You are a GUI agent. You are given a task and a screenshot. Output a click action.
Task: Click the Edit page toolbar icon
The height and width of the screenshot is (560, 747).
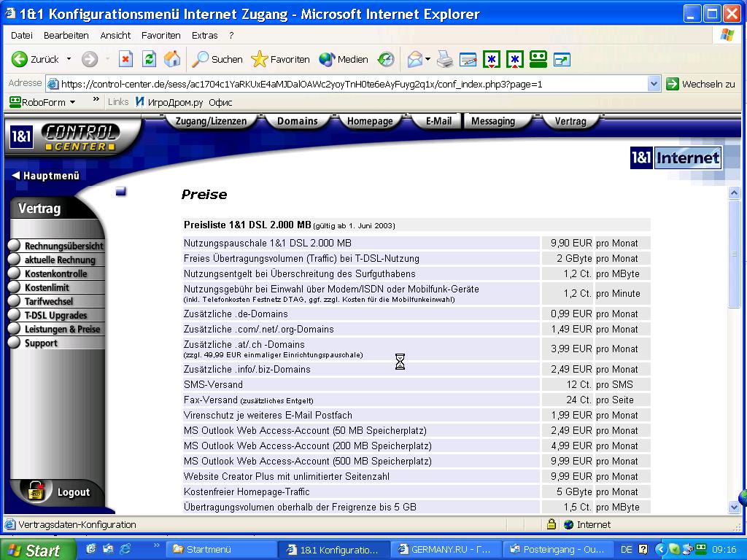coord(468,60)
